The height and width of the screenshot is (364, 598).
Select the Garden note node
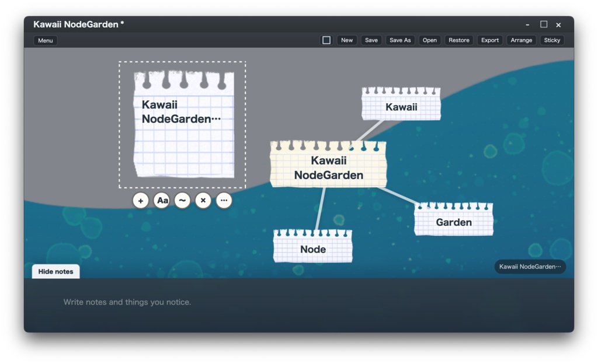[x=454, y=219]
